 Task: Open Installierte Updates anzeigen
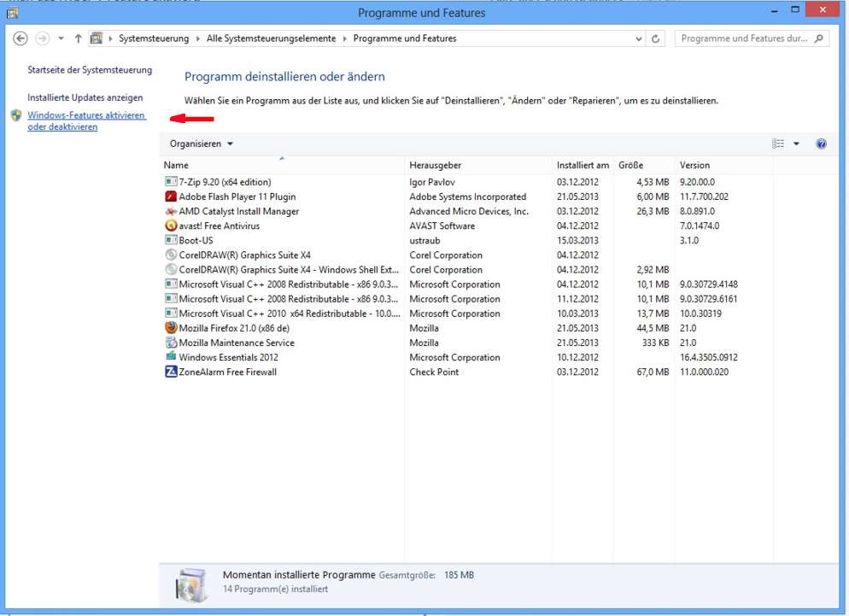[x=85, y=97]
